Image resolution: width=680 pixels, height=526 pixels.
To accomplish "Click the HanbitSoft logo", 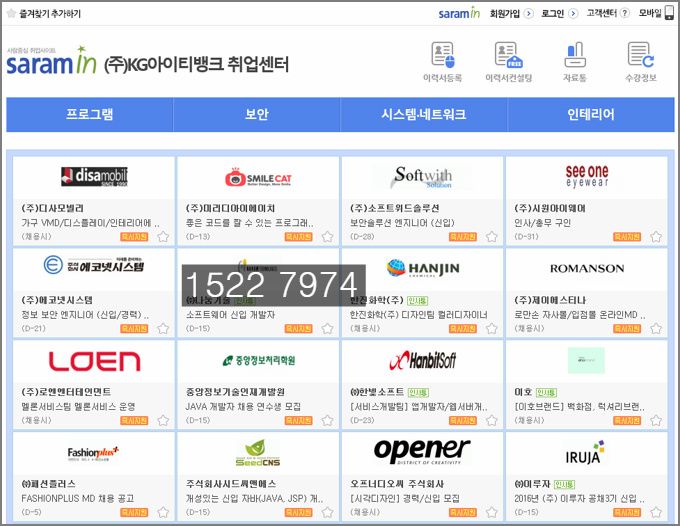I will pos(422,360).
